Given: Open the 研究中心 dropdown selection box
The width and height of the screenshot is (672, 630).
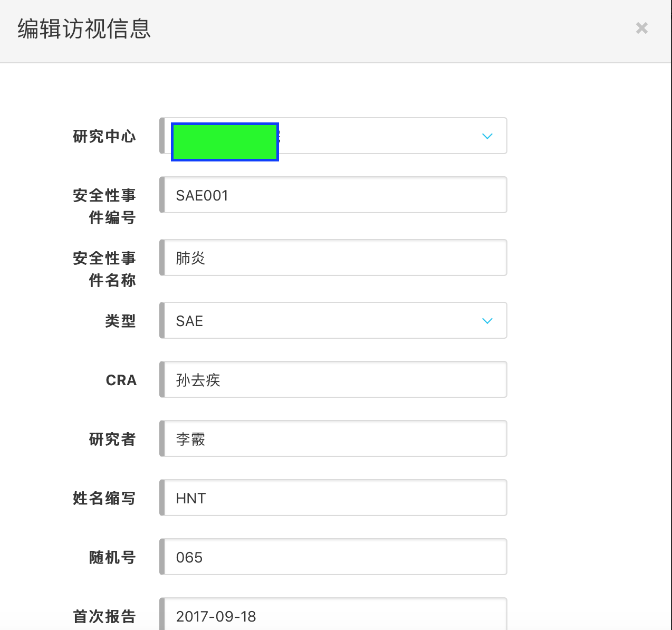Looking at the screenshot, I should click(x=369, y=136).
